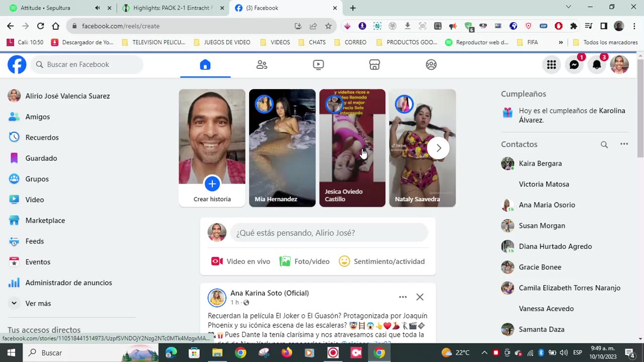Image resolution: width=644 pixels, height=362 pixels.
Task: Open the Video tab in top navigation
Action: point(318,64)
